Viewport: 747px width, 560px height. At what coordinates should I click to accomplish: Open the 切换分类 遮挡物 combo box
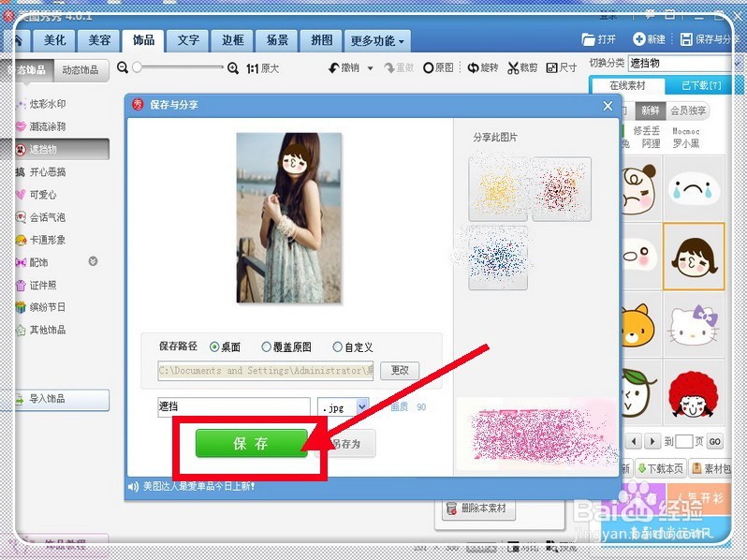pos(681,63)
